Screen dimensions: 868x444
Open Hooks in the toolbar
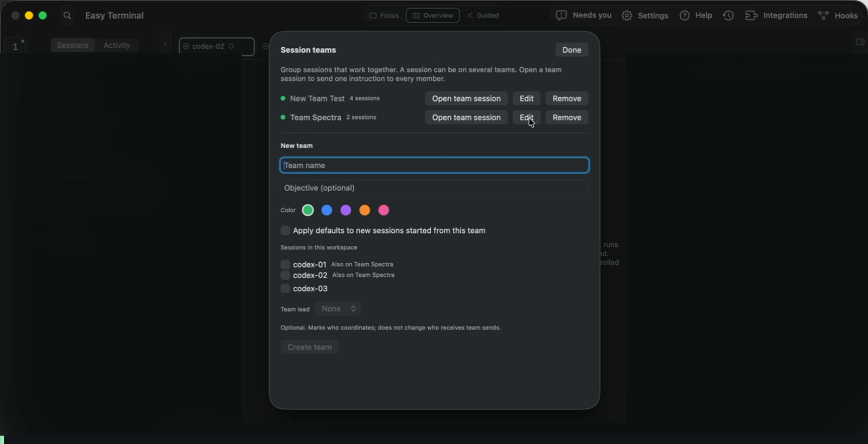point(838,16)
